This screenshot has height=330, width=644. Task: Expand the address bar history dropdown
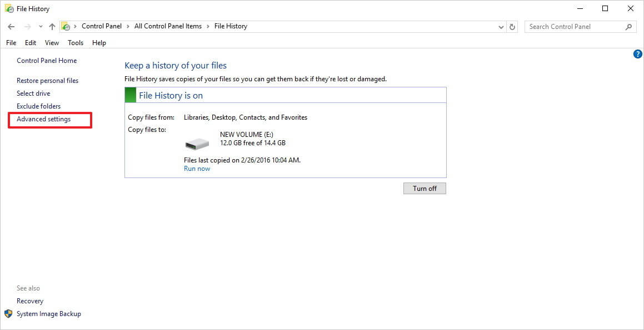[501, 27]
